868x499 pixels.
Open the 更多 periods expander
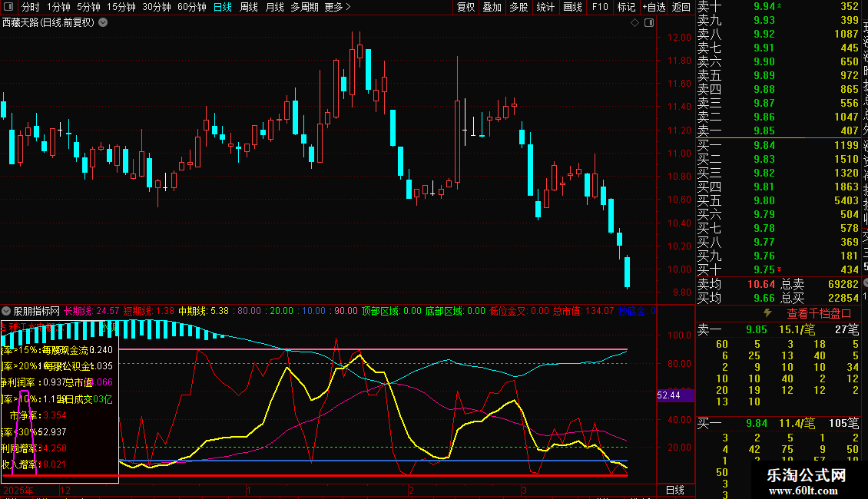[337, 7]
